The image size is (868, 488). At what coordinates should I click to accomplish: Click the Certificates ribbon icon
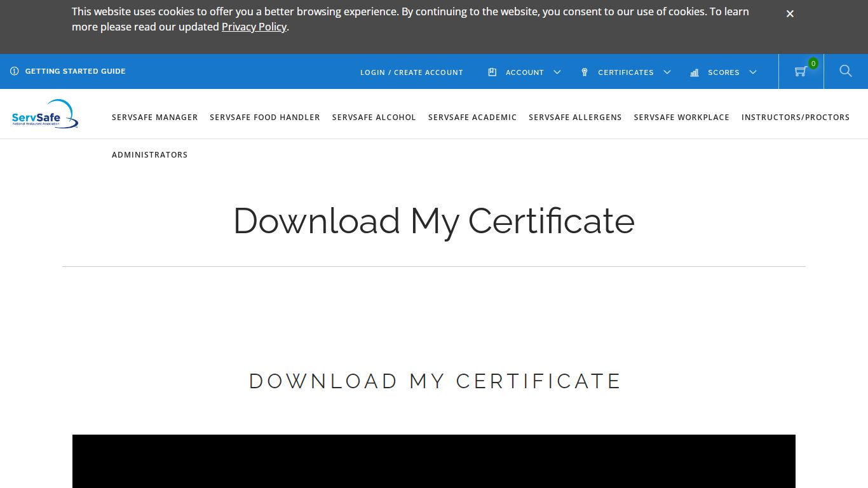pos(585,72)
